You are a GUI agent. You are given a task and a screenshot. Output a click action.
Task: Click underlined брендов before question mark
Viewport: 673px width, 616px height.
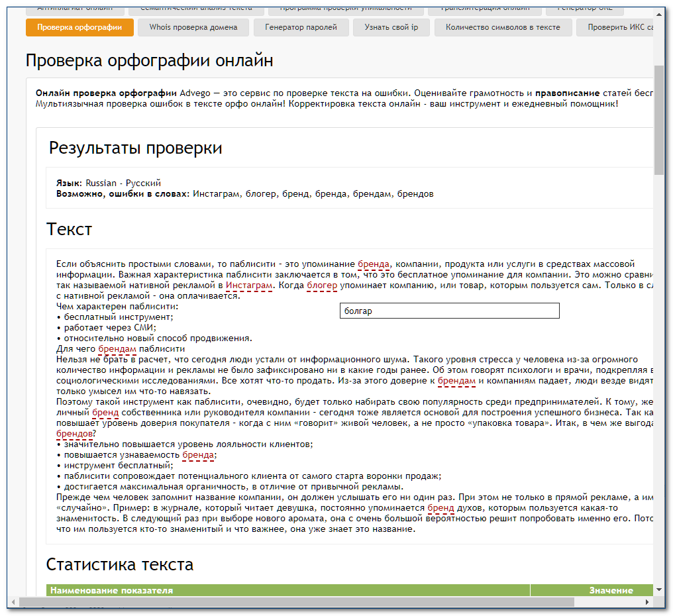(74, 433)
